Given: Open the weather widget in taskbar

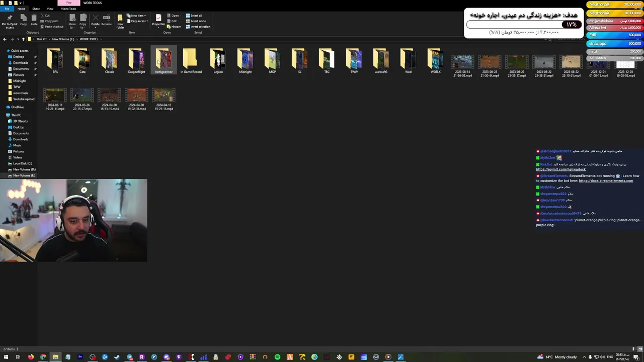Looking at the screenshot, I should pyautogui.click(x=556, y=357).
